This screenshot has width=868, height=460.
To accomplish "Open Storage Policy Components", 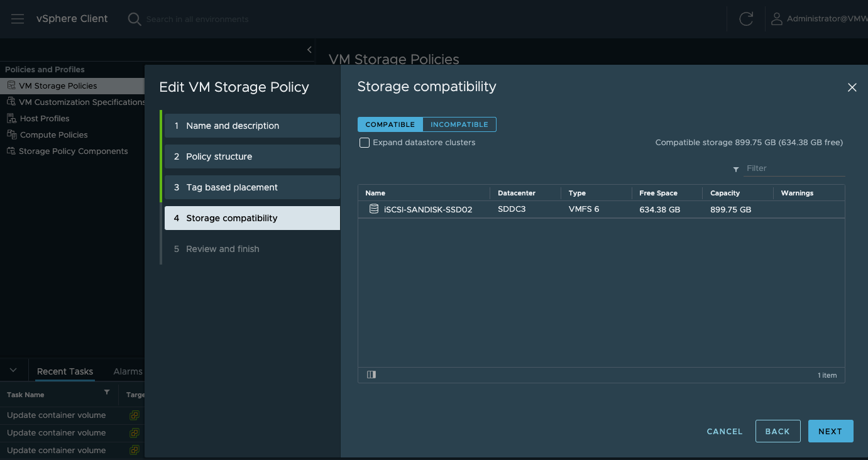I will point(74,151).
